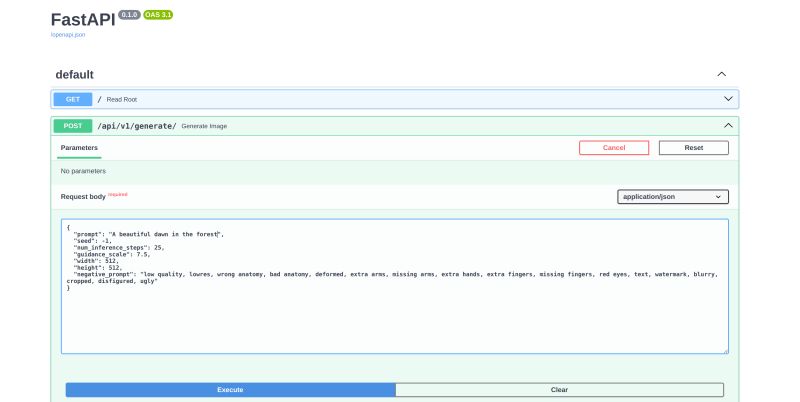
Task: Collapse the POST generate endpoint chevron
Action: pyautogui.click(x=728, y=125)
